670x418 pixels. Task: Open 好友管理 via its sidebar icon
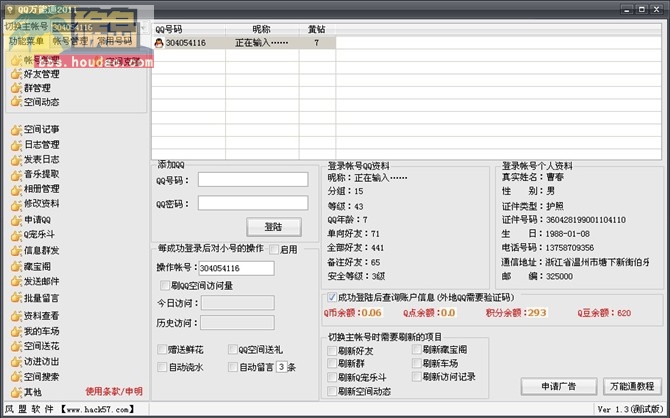[x=16, y=74]
